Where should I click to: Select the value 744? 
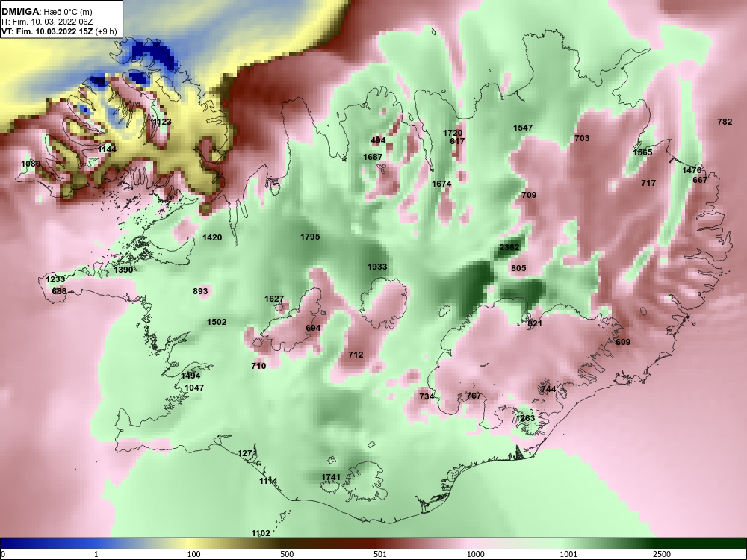[548, 389]
